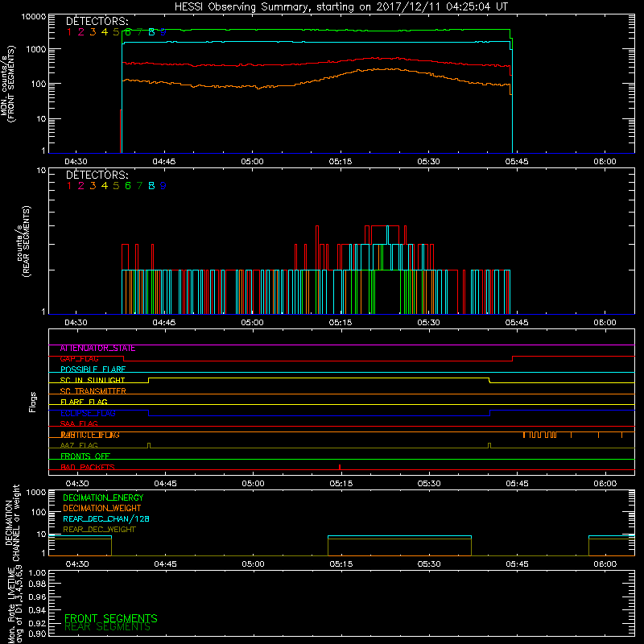Click the 05:00 tick below flags panel
The image size is (644, 644).
pos(253,484)
